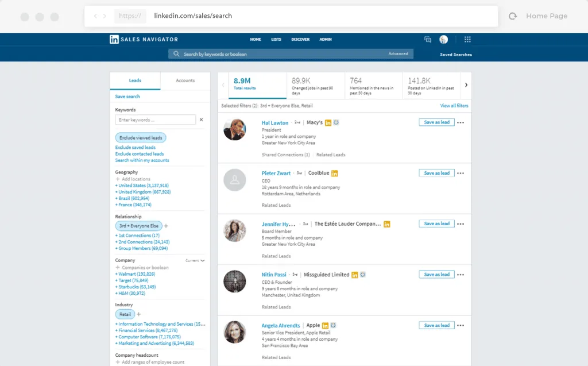Image resolution: width=588 pixels, height=366 pixels.
Task: Expand Add ranges of employee count
Action: (150, 362)
